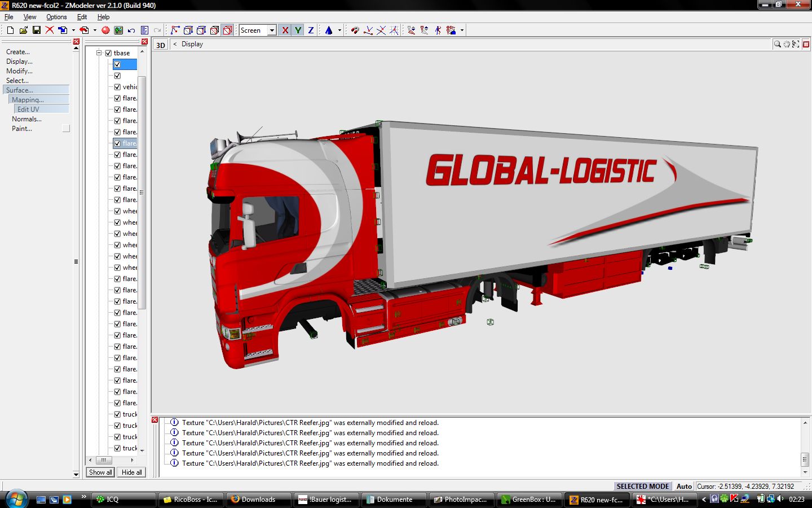
Task: Expand the Create... command group
Action: [18, 52]
